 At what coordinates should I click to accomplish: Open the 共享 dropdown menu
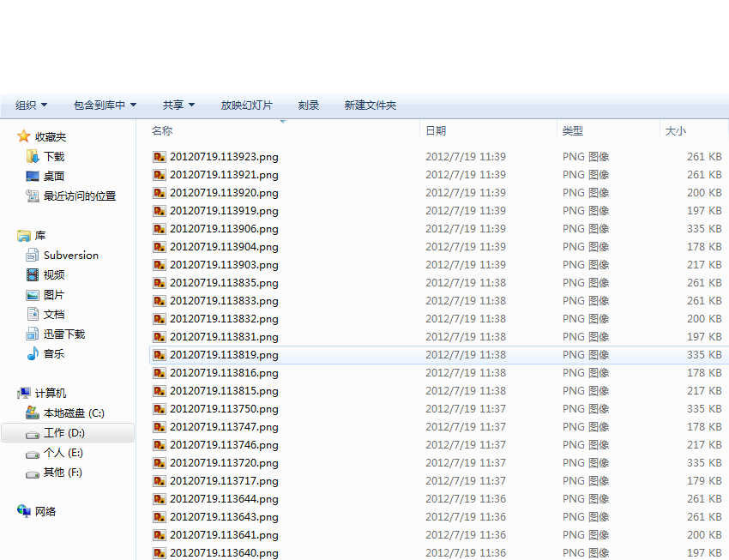[178, 105]
